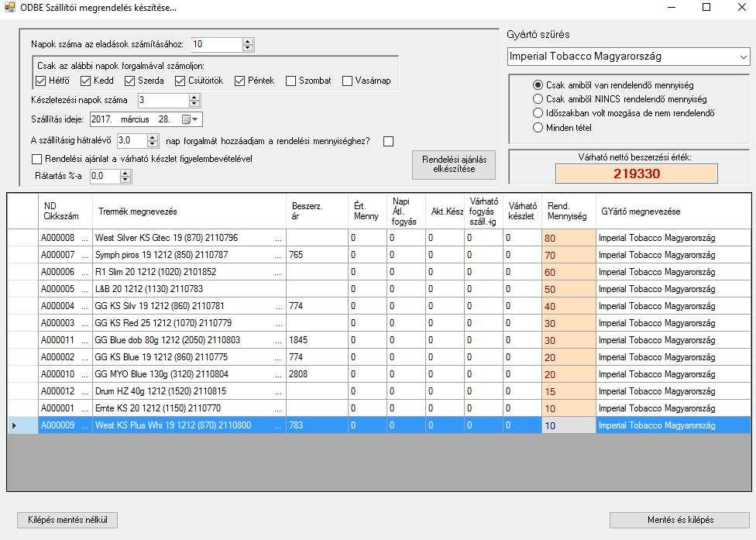Maximize the ODBE window
Screen dimensions: 756x540
(706, 7)
